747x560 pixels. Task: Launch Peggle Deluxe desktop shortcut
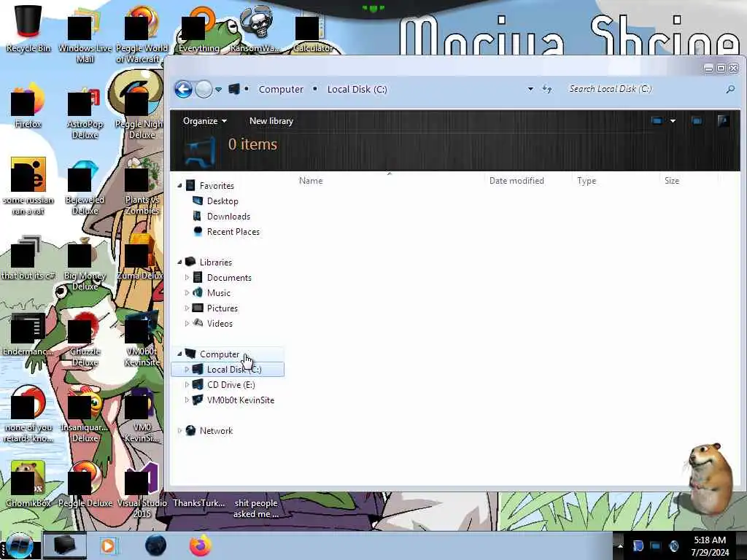pyautogui.click(x=85, y=484)
